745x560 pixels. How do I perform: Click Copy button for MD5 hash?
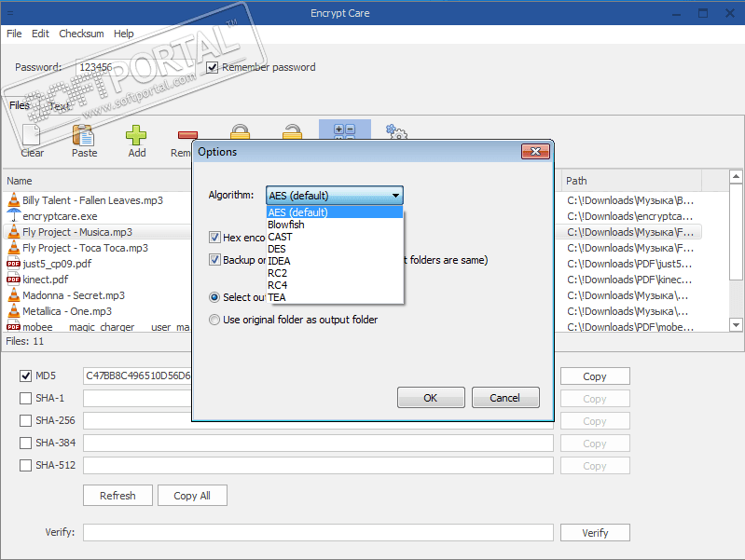595,376
